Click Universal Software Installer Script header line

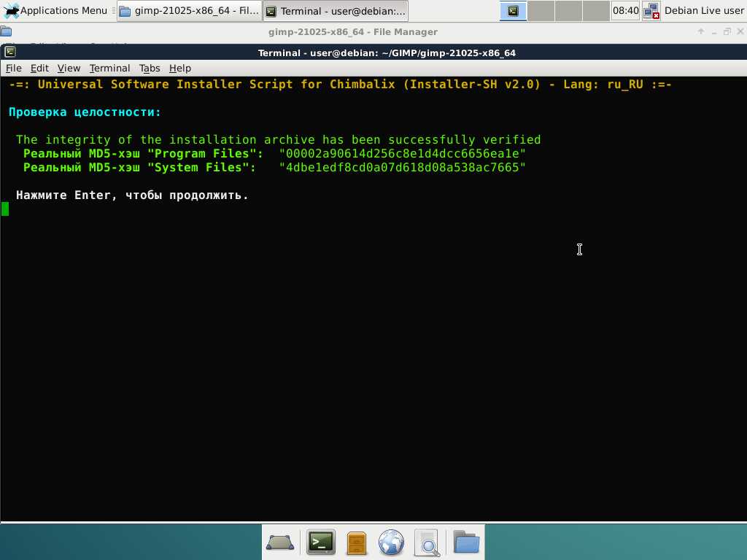tap(340, 85)
